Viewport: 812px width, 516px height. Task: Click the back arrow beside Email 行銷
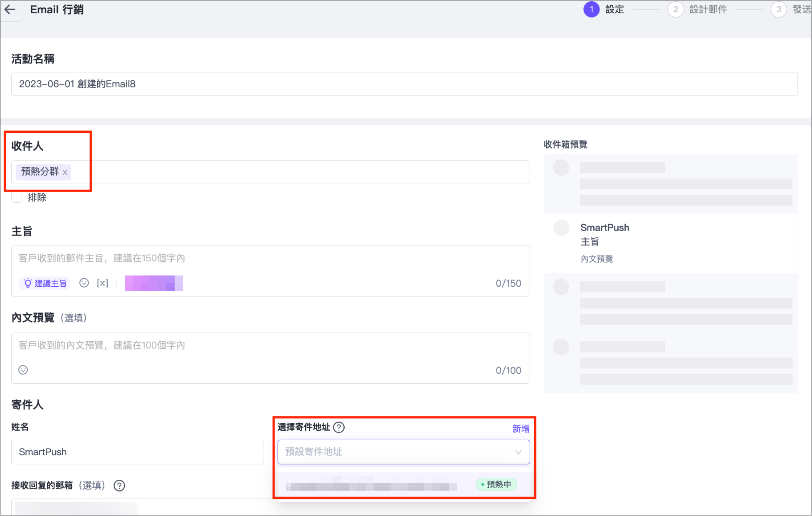pos(10,10)
